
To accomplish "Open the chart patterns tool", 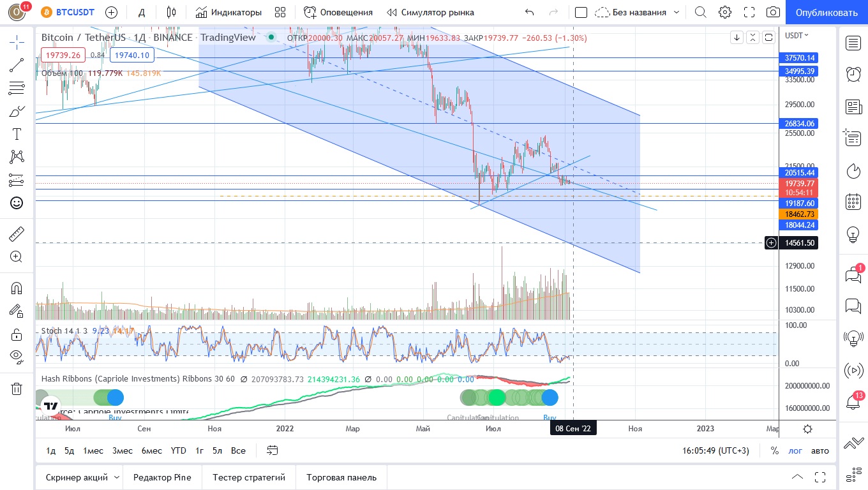I will (x=17, y=157).
